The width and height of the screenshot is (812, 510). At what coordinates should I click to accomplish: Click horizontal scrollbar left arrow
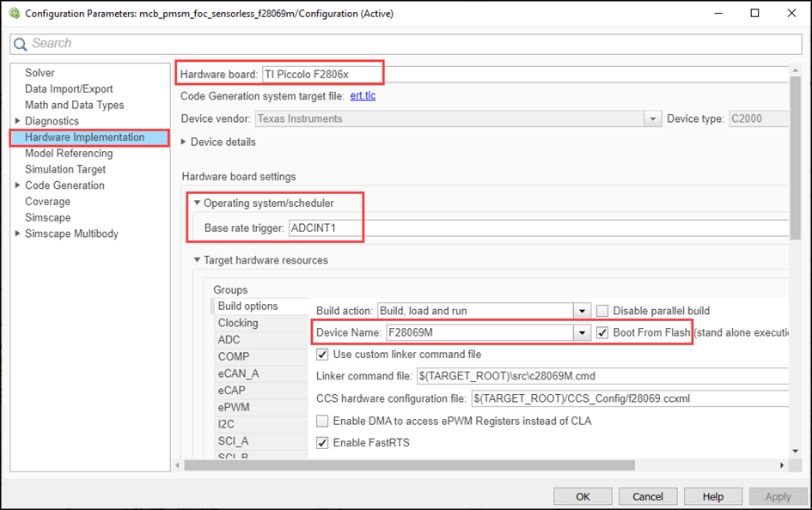178,465
